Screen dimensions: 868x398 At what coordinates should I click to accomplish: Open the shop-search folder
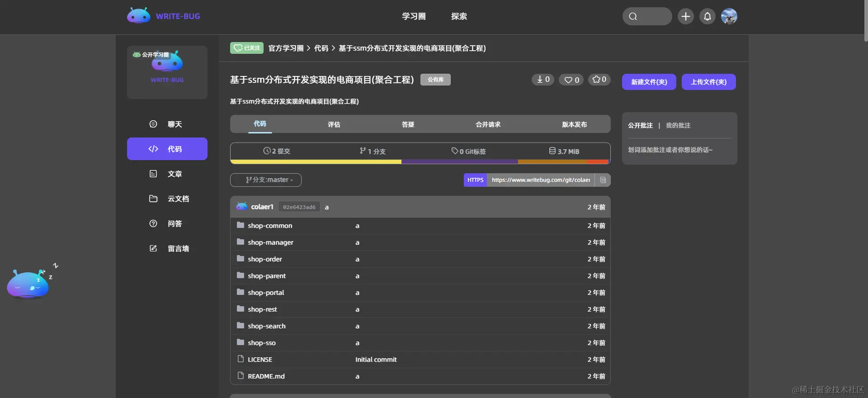pos(267,326)
